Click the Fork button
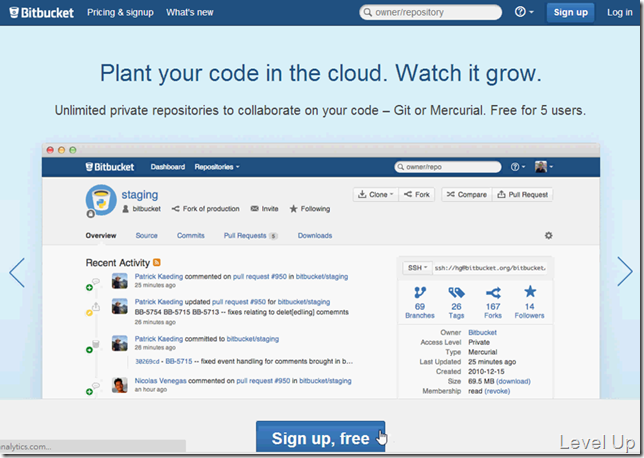The image size is (644, 458). point(416,194)
